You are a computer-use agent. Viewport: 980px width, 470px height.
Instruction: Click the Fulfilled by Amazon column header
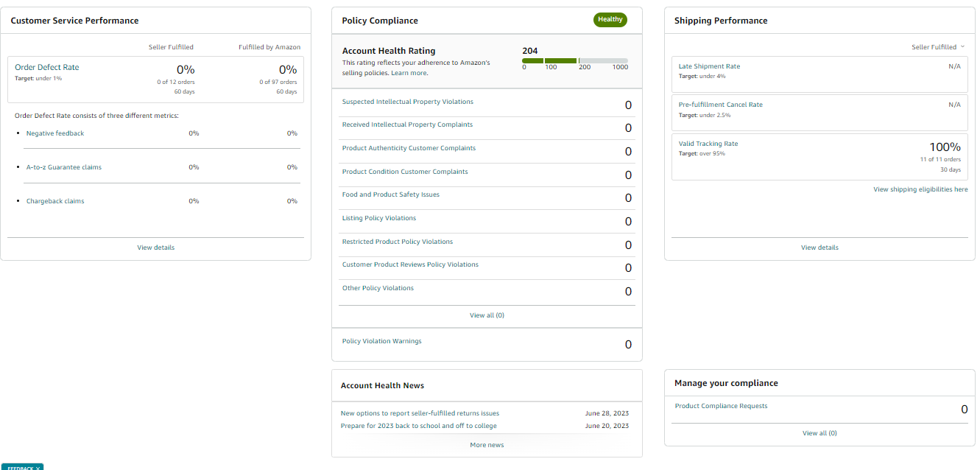tap(269, 47)
